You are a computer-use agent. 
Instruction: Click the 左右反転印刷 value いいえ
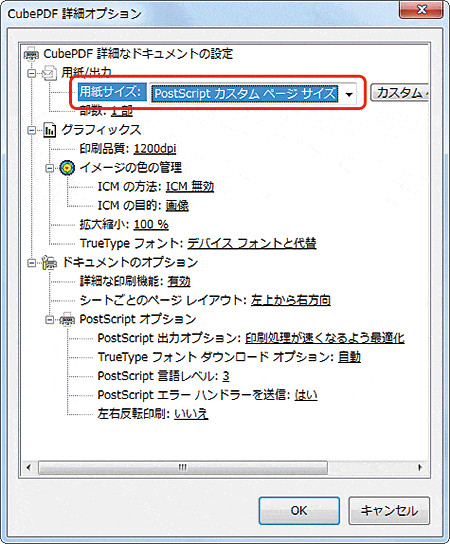point(191,414)
